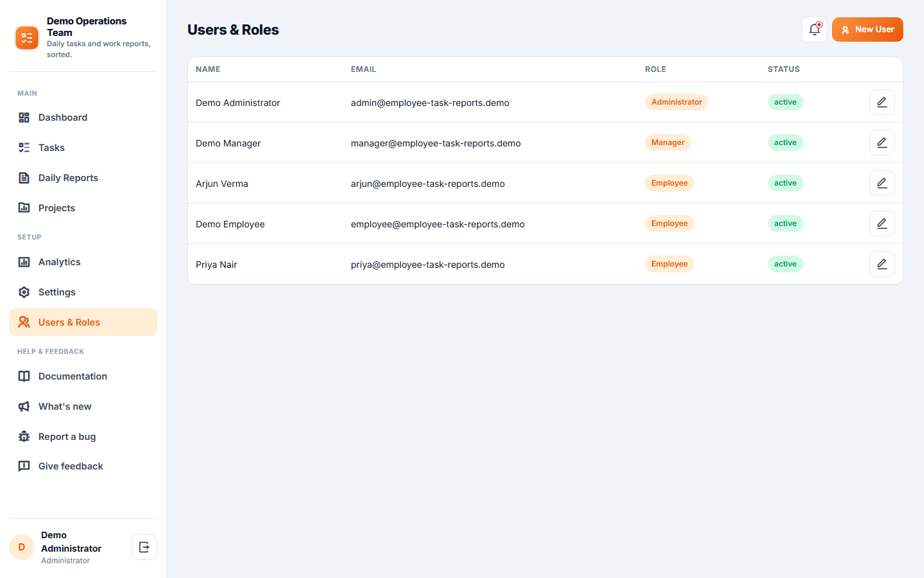Edit the Demo Manager user row
This screenshot has width=924, height=578.
(x=882, y=143)
